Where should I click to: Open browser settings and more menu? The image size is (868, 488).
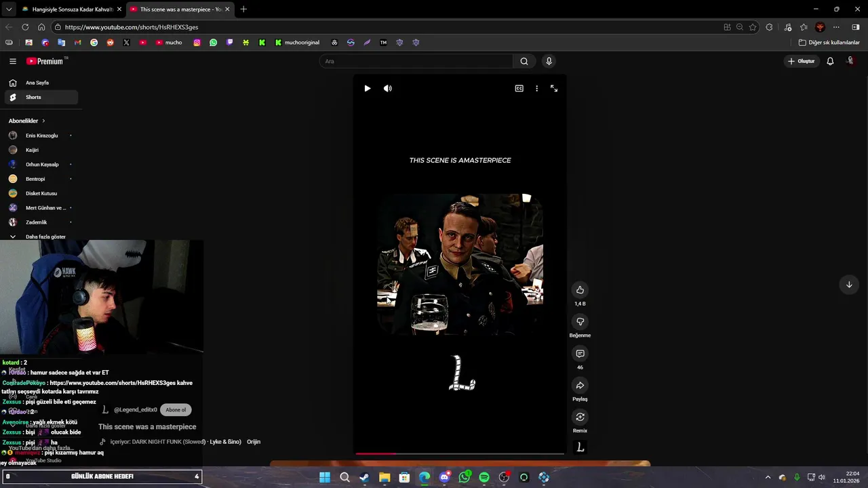coord(836,27)
